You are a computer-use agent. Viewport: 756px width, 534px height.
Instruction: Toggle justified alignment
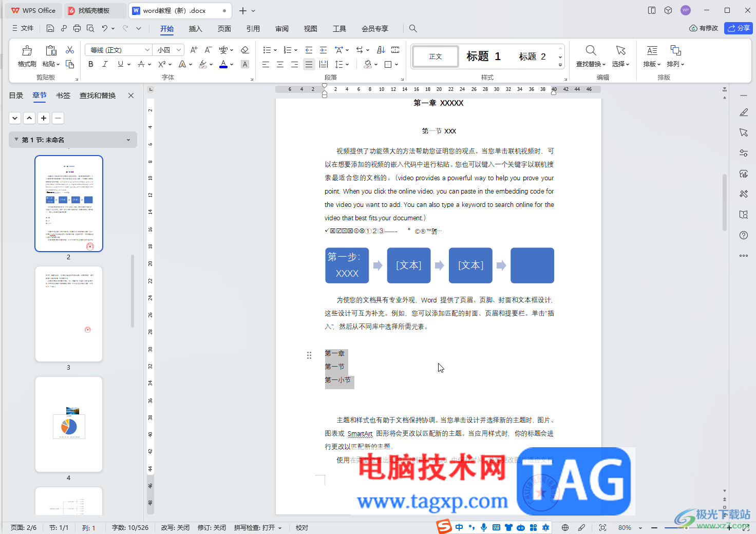click(x=309, y=64)
